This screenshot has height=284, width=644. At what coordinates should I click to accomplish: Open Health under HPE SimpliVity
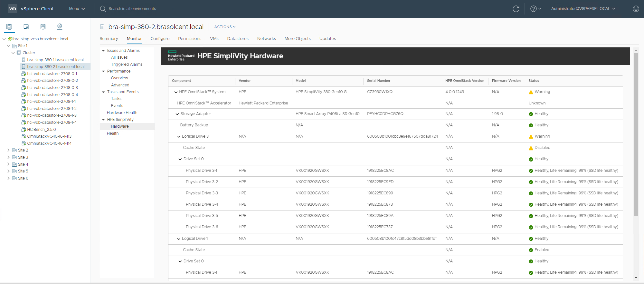[x=113, y=133]
